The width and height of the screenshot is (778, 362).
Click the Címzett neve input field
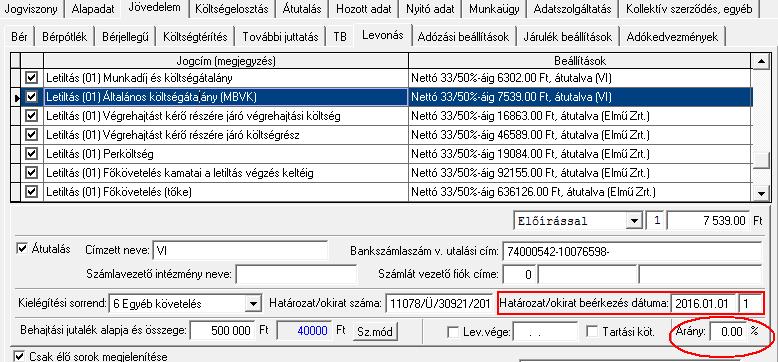240,250
